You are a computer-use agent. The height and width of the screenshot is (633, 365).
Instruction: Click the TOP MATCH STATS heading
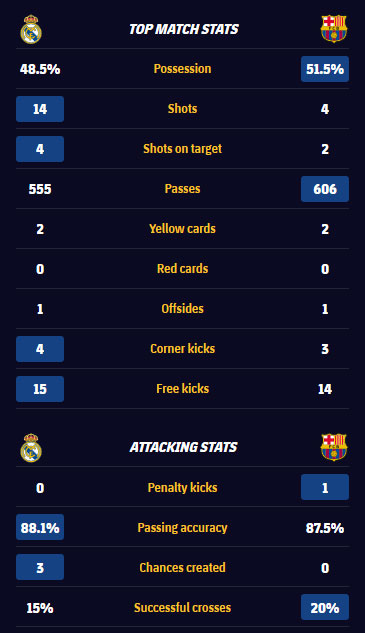(184, 29)
